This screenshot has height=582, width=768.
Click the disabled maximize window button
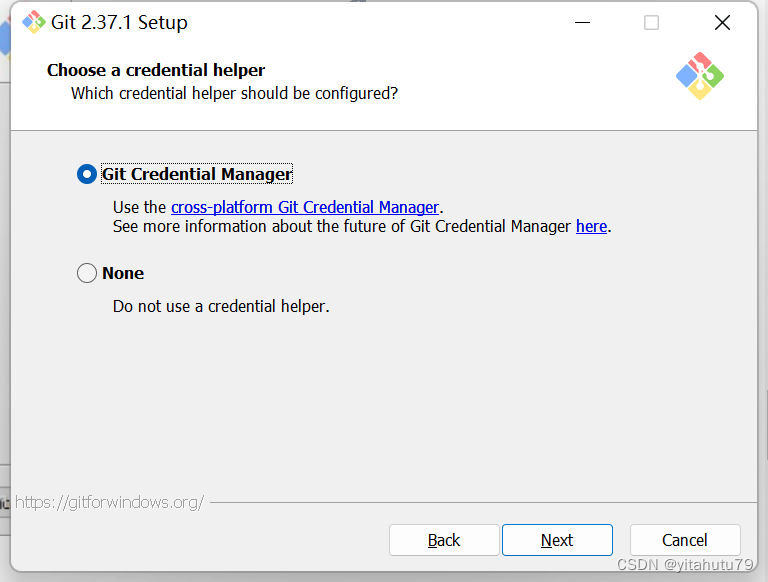coord(651,22)
